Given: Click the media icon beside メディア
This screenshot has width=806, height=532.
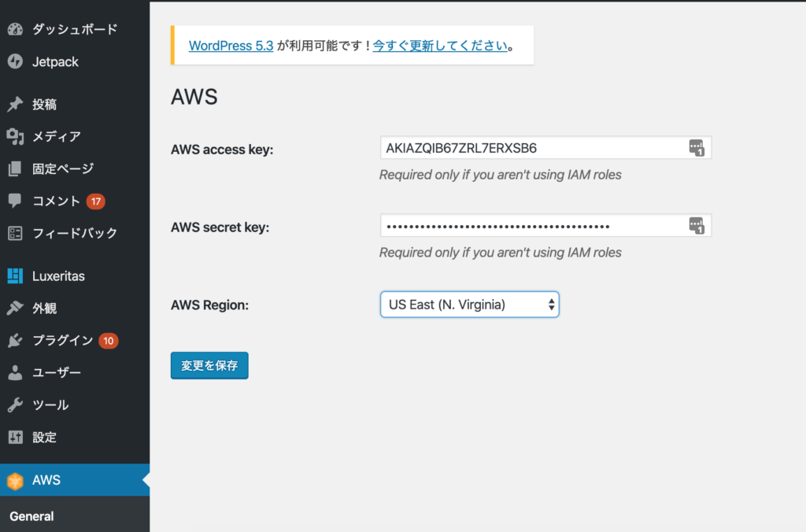Looking at the screenshot, I should point(15,136).
